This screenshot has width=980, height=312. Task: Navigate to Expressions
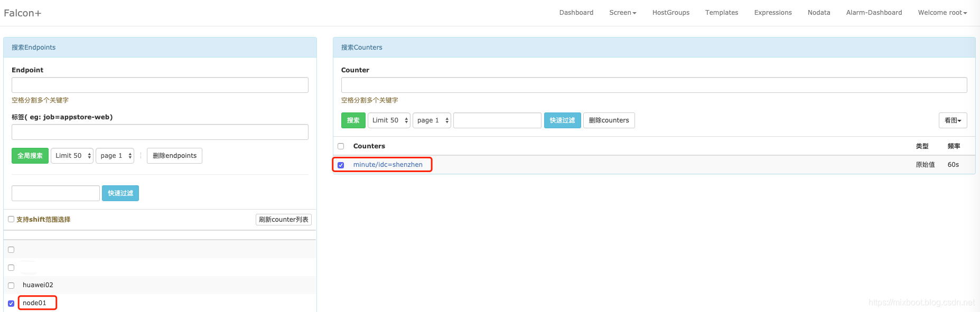tap(772, 13)
